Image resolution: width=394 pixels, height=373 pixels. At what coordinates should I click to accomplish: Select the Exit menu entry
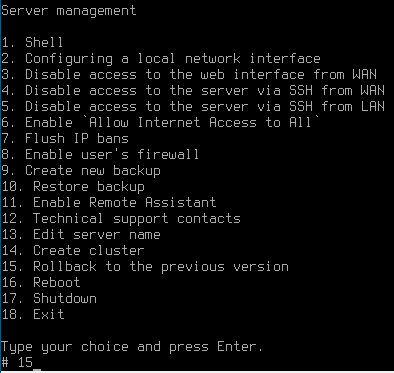point(33,314)
